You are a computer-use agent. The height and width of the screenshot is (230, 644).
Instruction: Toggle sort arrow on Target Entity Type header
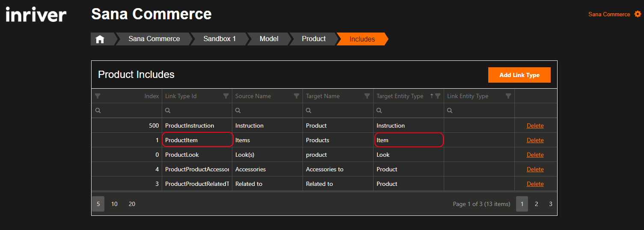[x=431, y=96]
